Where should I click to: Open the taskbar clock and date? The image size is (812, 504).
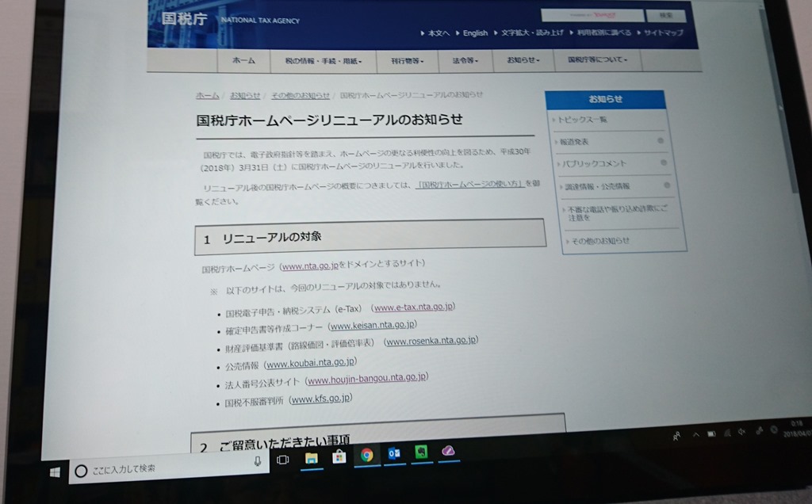tap(798, 429)
